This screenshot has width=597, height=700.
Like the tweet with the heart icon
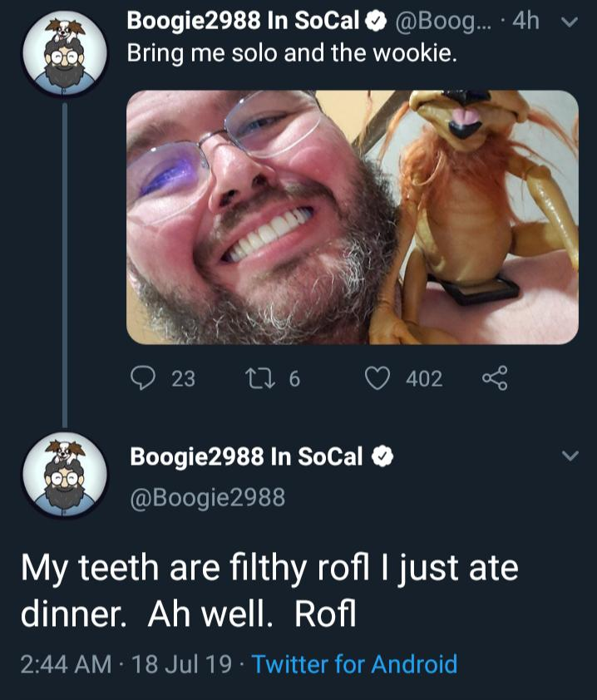(x=378, y=378)
